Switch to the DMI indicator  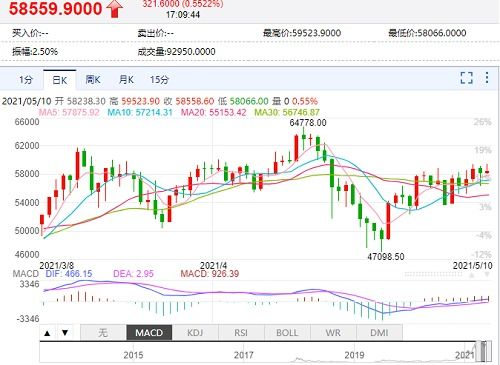[379, 333]
